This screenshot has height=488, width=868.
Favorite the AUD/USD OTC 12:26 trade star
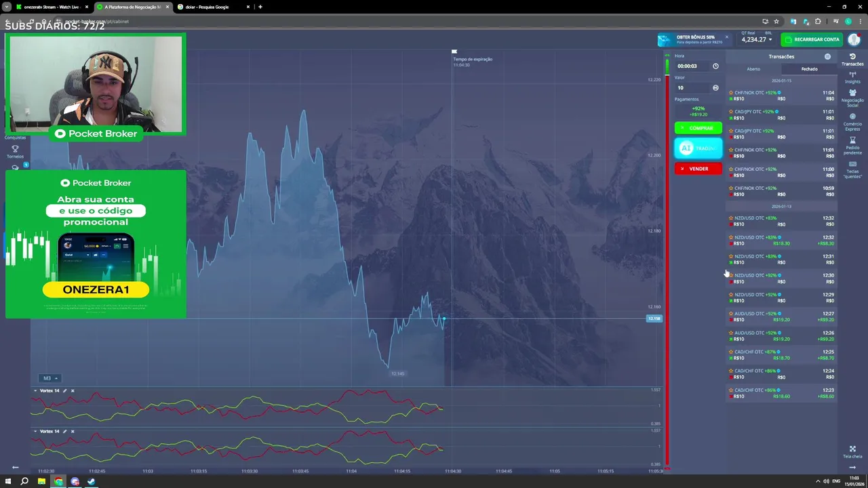pos(731,333)
